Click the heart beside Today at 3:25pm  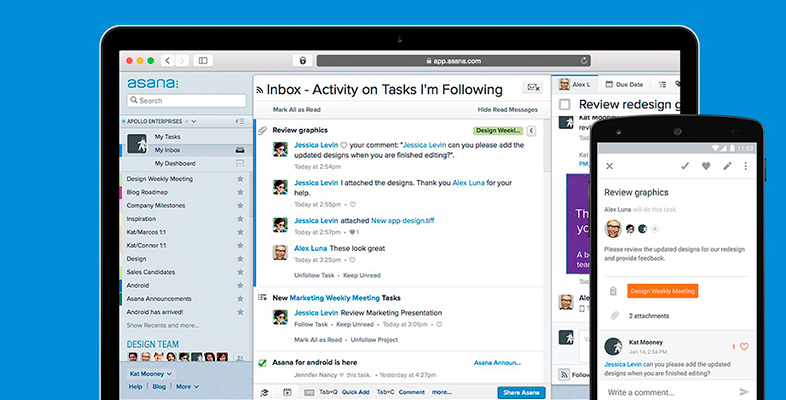pyautogui.click(x=352, y=260)
